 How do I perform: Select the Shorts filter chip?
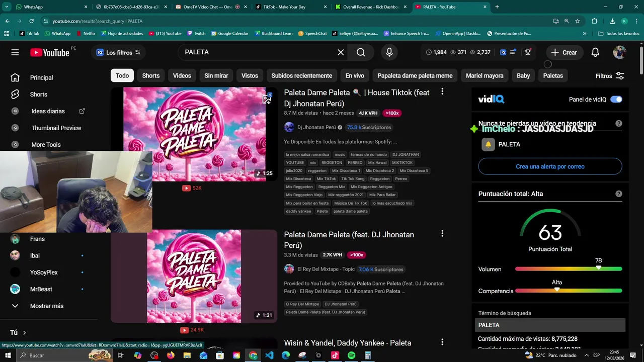pyautogui.click(x=151, y=75)
